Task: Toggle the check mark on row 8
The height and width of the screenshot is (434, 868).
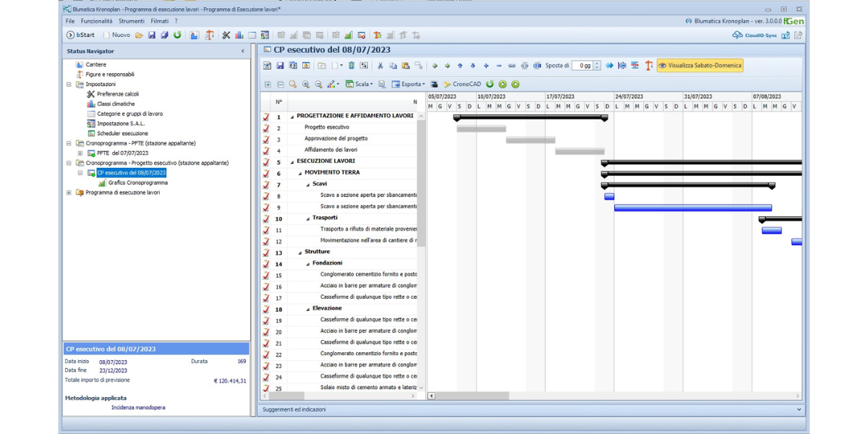Action: point(266,196)
